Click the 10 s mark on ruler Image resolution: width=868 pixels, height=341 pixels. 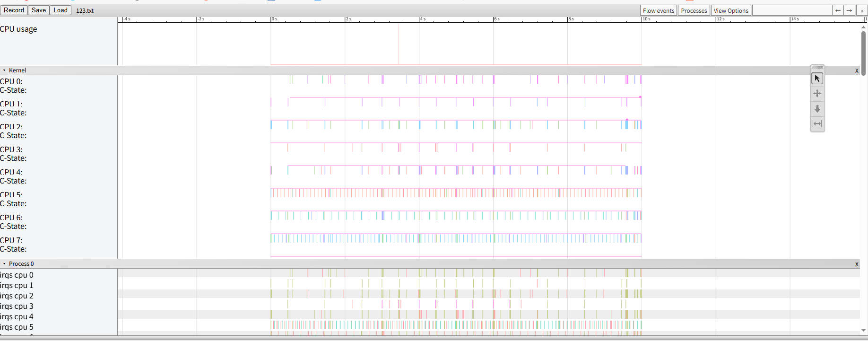(x=647, y=19)
